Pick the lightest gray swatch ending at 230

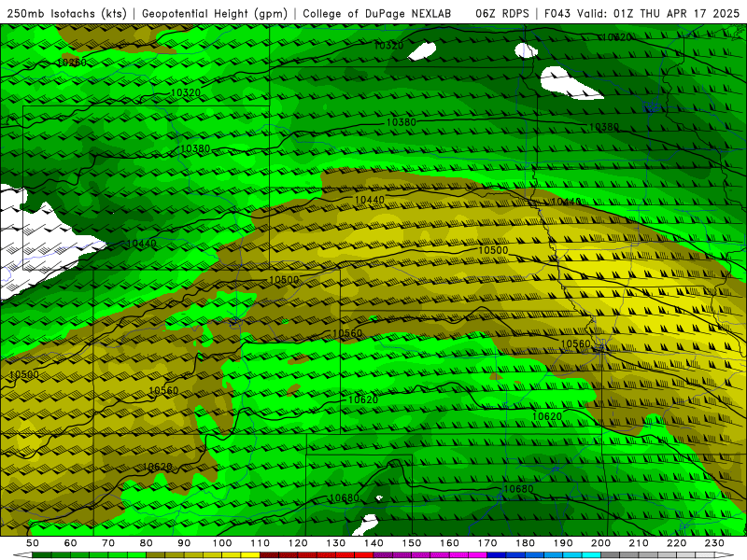pos(705,555)
